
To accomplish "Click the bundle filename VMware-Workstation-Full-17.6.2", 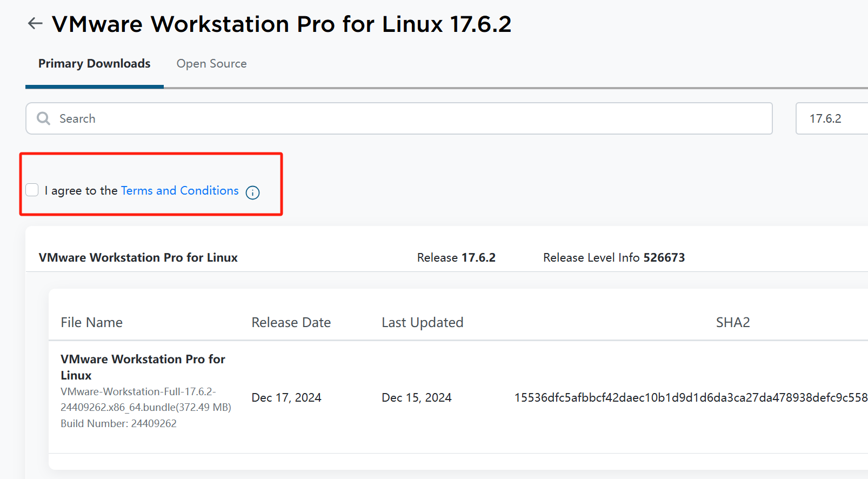I will pyautogui.click(x=146, y=399).
